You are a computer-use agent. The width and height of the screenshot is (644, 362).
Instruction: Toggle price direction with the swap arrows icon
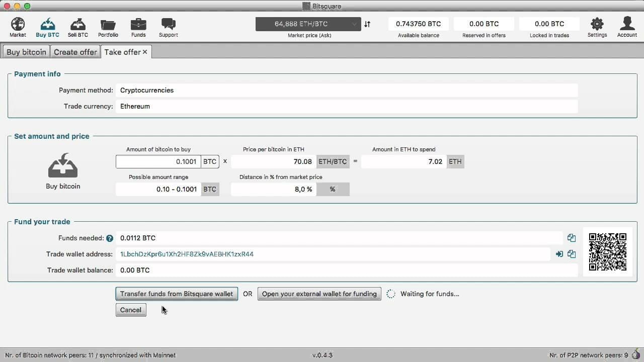pyautogui.click(x=367, y=24)
